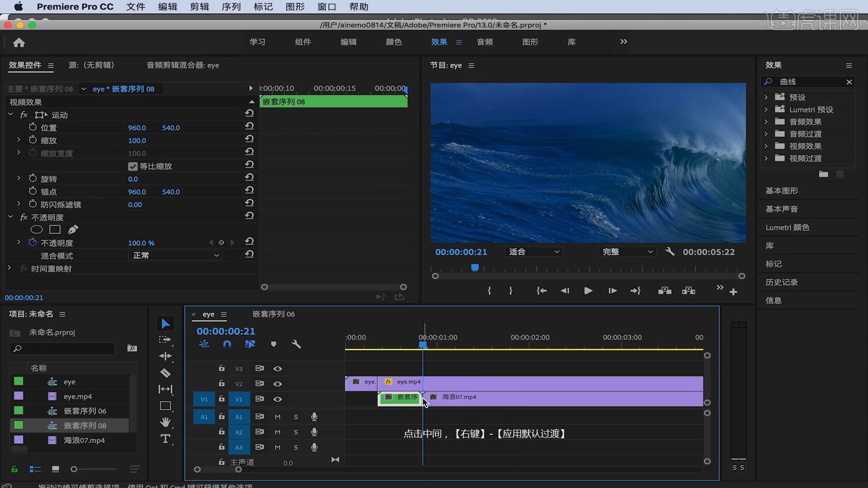Switch to 嵌套序列 06 timeline tab

[274, 314]
